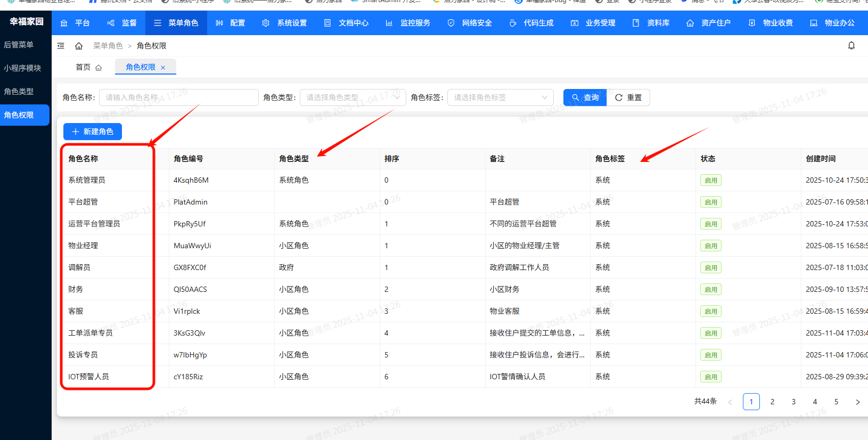Screen dimensions: 868x440
Task: Select 小程序模块 in the left sidebar
Action: point(22,68)
